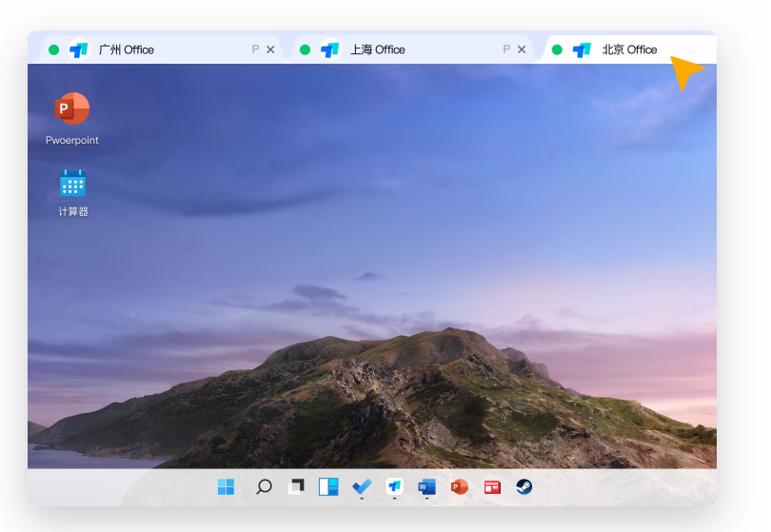
Task: Click the app logo on 广州 Office tab
Action: [x=79, y=49]
